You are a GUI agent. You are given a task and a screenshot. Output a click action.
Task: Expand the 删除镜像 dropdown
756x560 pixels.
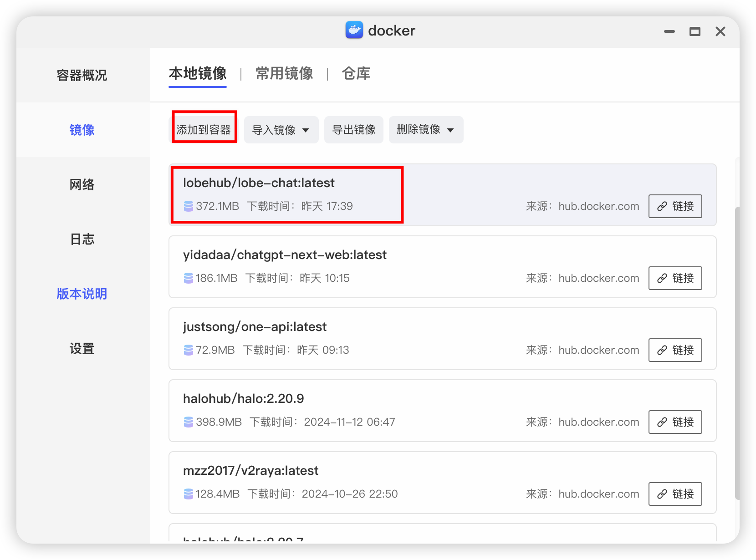[426, 130]
